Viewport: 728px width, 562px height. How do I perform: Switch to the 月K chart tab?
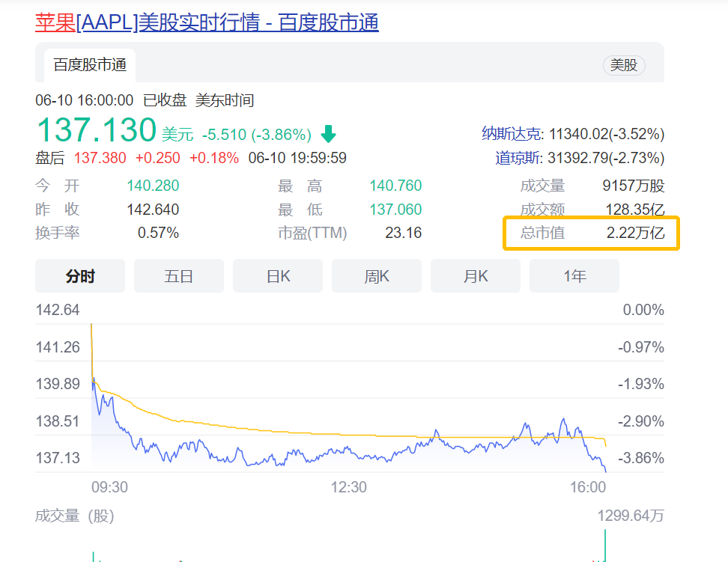coord(476,276)
